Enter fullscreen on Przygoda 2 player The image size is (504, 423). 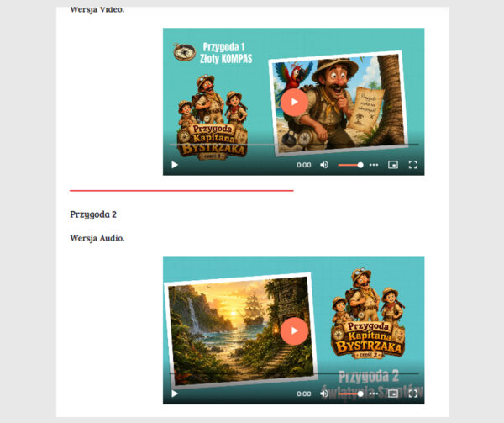click(x=412, y=394)
